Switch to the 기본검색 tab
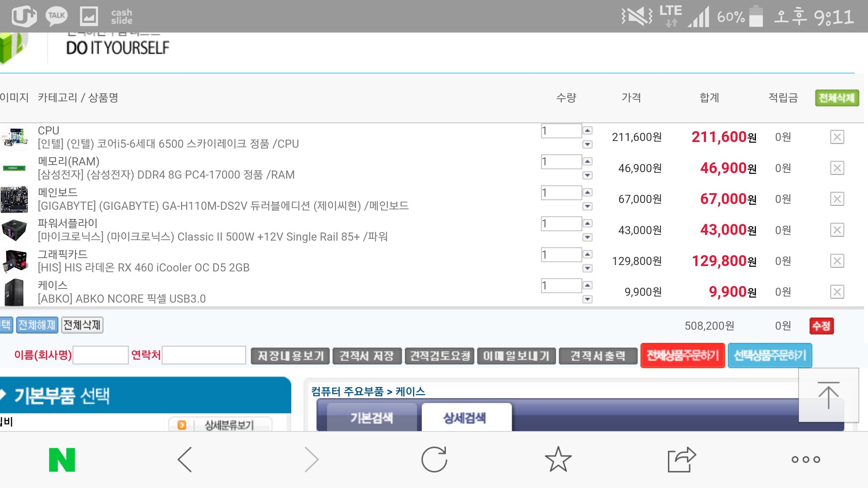This screenshot has width=868, height=488. coord(372,418)
